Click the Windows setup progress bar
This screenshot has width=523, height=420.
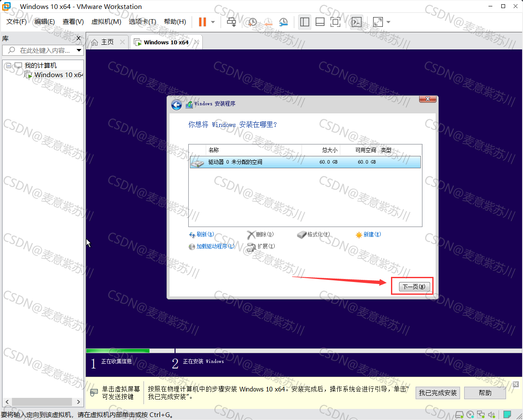pyautogui.click(x=304, y=351)
